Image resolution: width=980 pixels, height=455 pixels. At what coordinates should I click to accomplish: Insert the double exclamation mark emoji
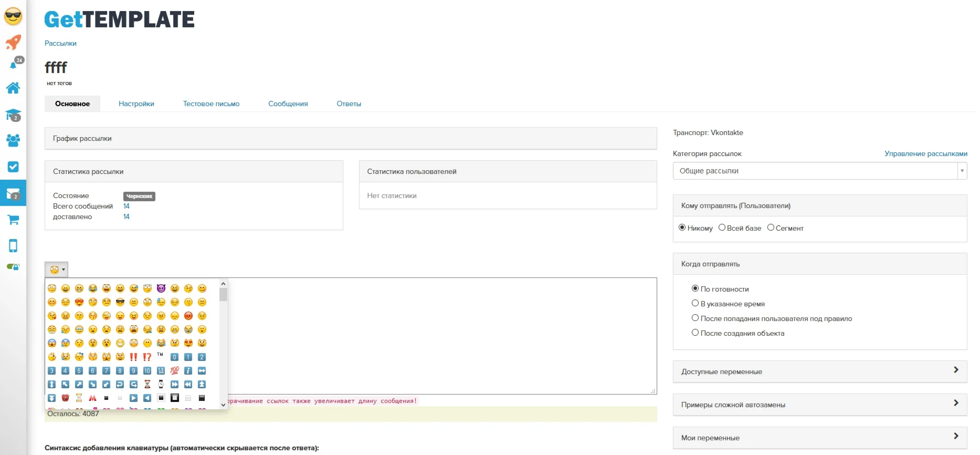click(x=134, y=357)
